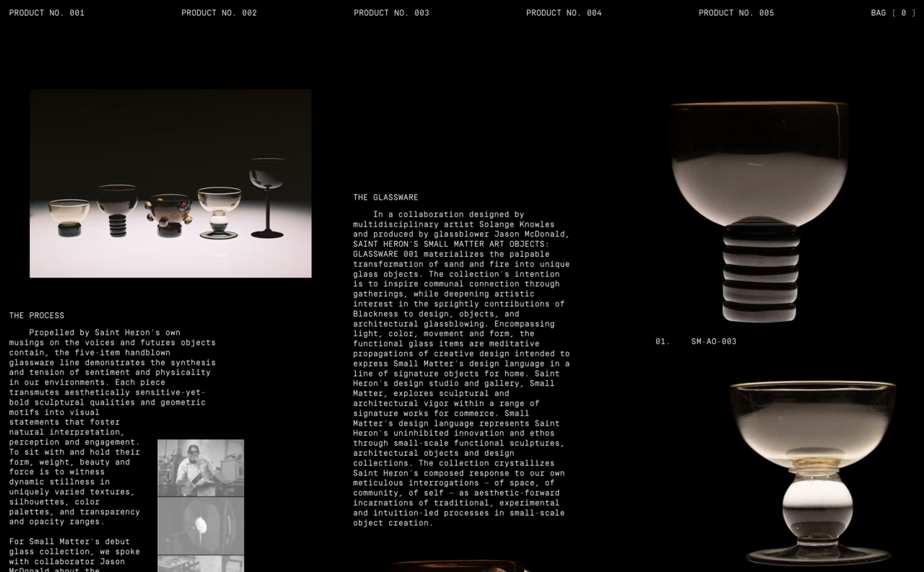Click THE PROCESS section heading

click(37, 316)
